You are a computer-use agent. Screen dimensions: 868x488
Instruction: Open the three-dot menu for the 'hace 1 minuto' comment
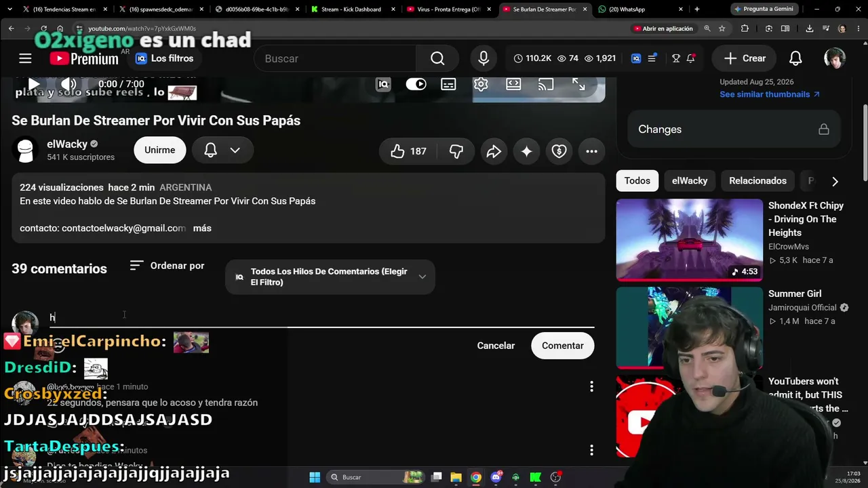(591, 386)
